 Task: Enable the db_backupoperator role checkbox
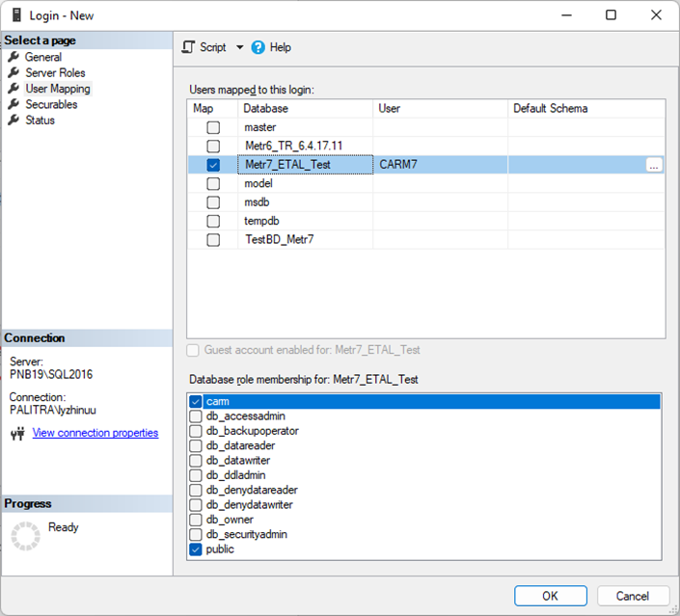(x=196, y=431)
